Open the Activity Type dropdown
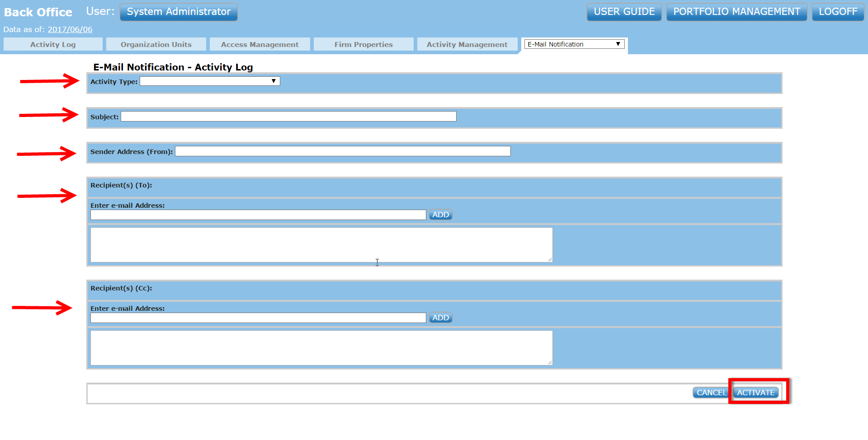Viewport: 868px width, 440px height. point(210,81)
